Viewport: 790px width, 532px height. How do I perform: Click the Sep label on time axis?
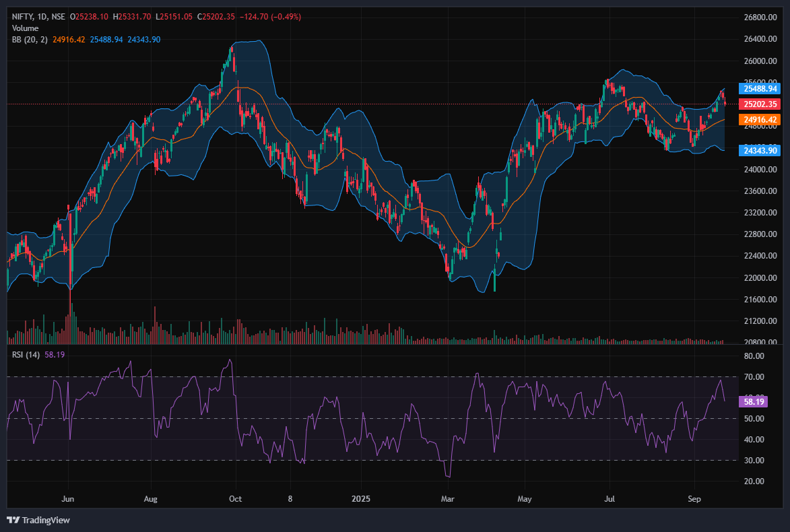click(694, 499)
